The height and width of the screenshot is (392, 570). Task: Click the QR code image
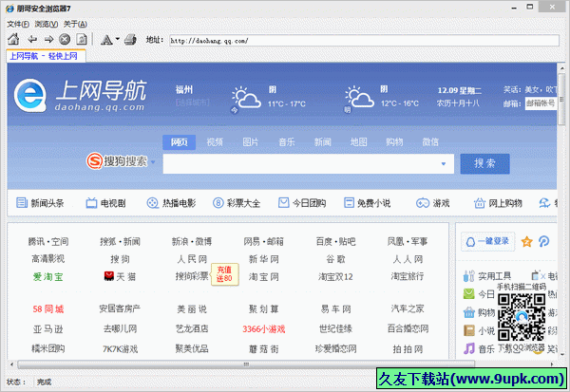[522, 316]
